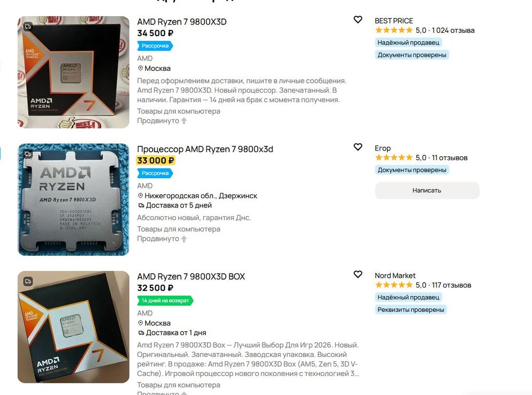Click the promoted arrow next to first Продвинуто

coord(184,121)
